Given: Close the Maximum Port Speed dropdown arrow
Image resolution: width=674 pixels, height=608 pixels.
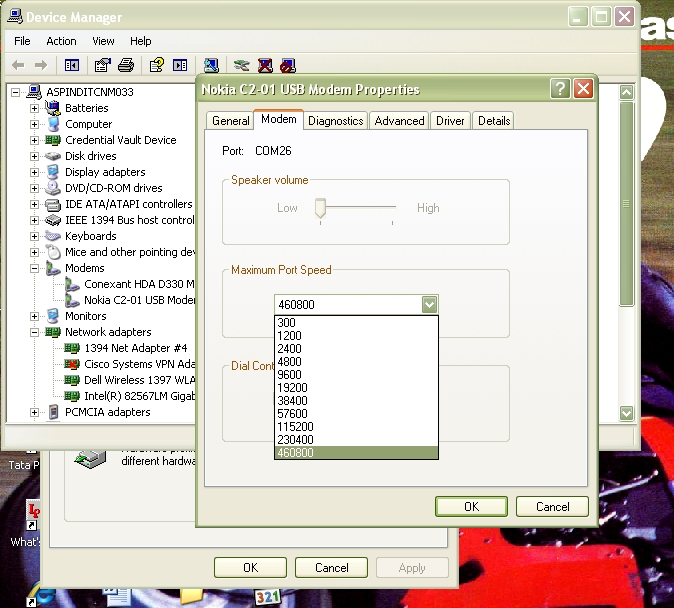Looking at the screenshot, I should tap(428, 305).
